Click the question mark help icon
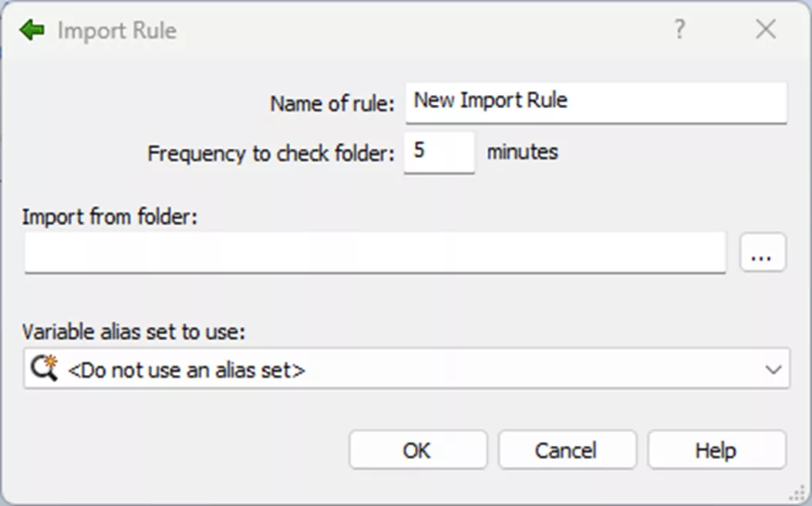The height and width of the screenshot is (506, 812). 679,30
